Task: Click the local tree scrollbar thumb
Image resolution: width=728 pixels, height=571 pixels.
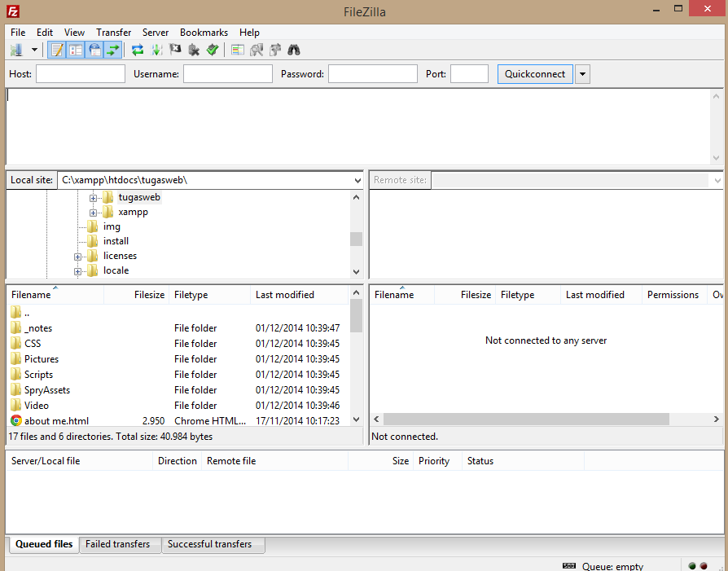Action: pos(356,239)
